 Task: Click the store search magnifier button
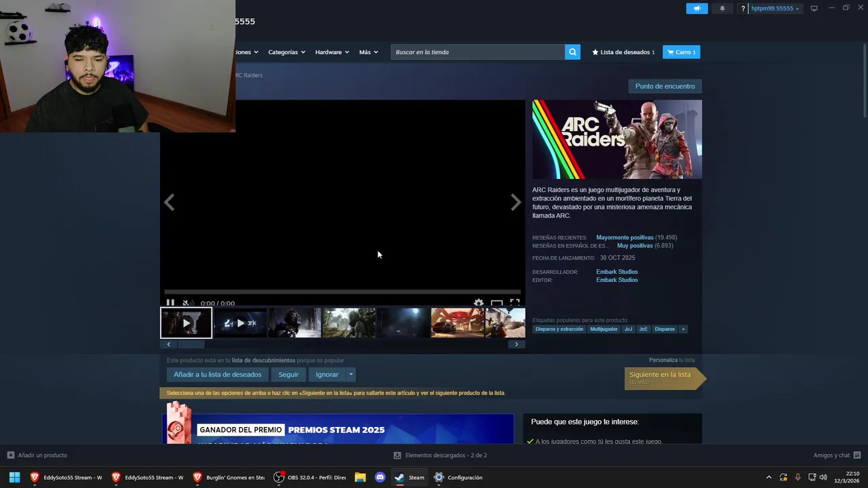click(x=573, y=52)
